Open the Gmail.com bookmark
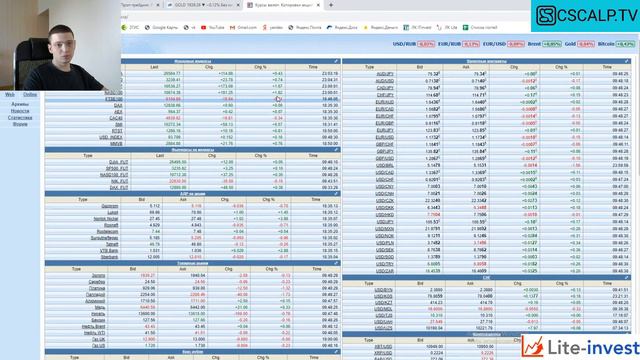The width and height of the screenshot is (640, 360). 243,27
